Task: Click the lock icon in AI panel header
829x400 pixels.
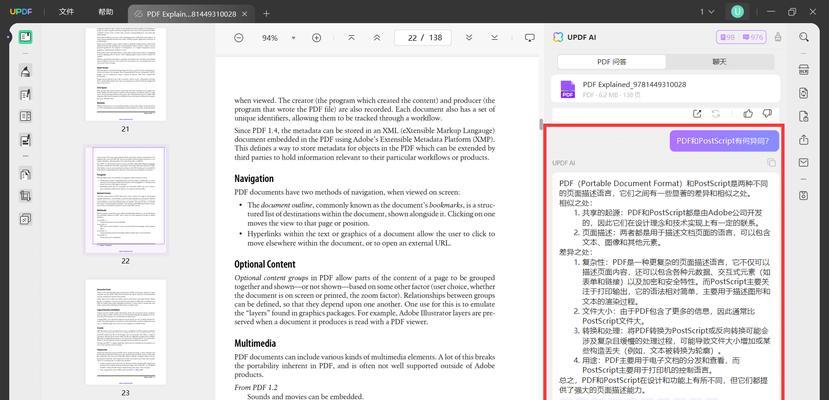Action: pyautogui.click(x=778, y=37)
